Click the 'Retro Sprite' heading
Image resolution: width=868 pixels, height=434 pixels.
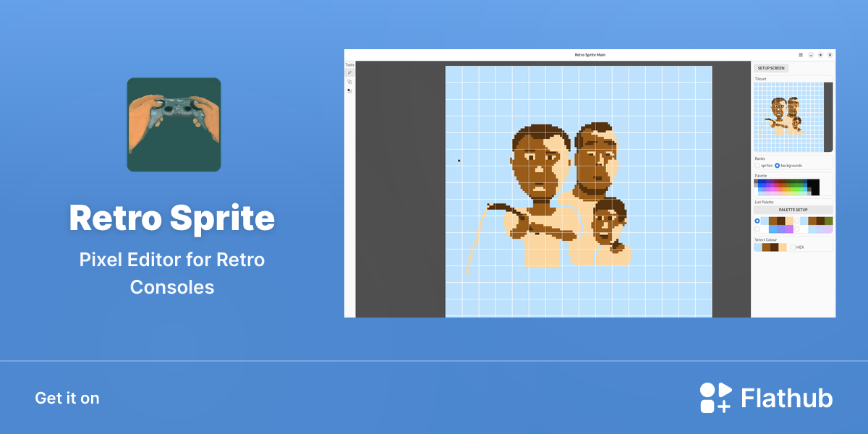pos(172,217)
